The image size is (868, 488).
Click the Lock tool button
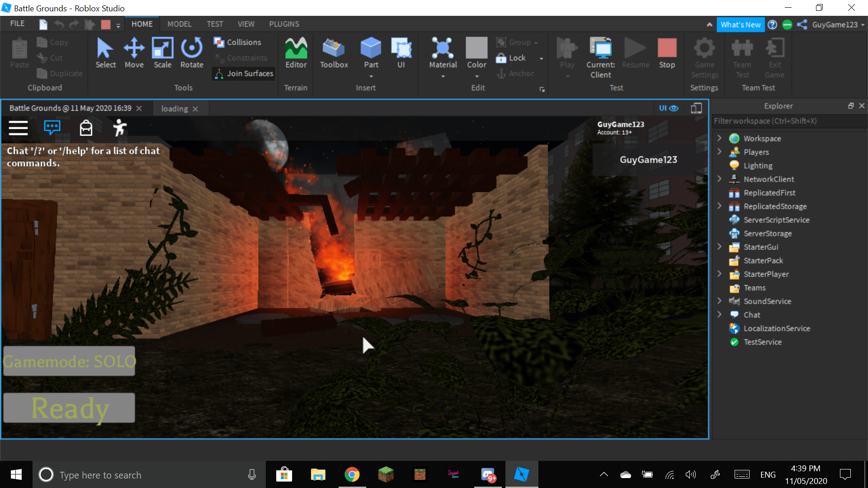click(x=511, y=58)
